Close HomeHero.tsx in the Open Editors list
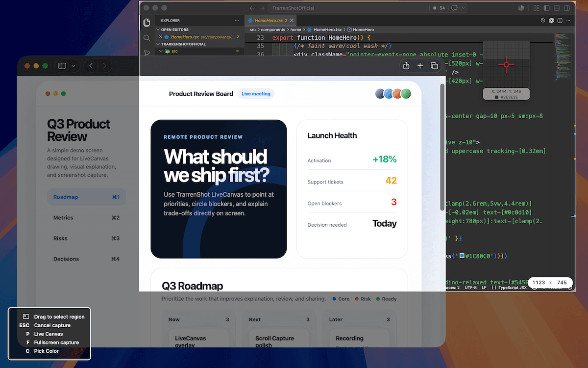 160,37
